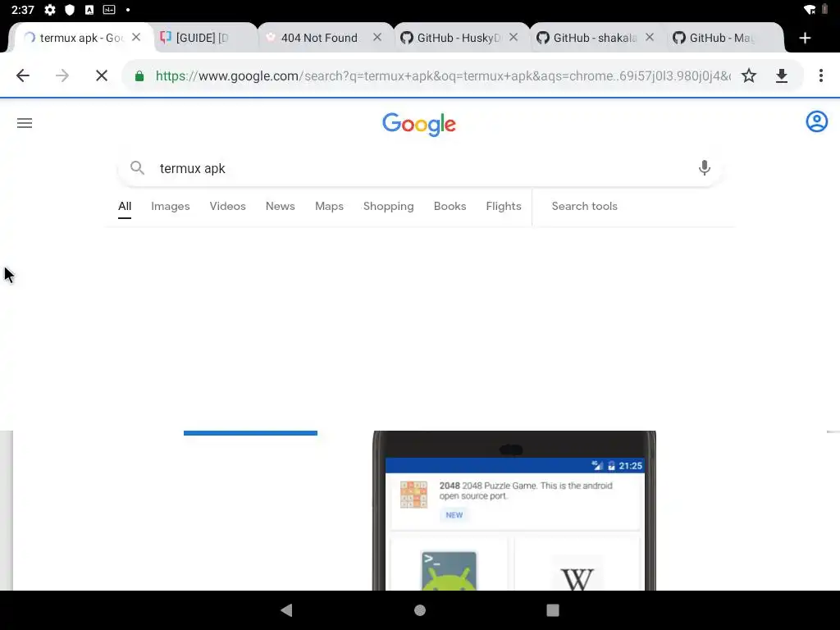Viewport: 840px width, 630px height.
Task: Show Videos search results
Action: (228, 206)
